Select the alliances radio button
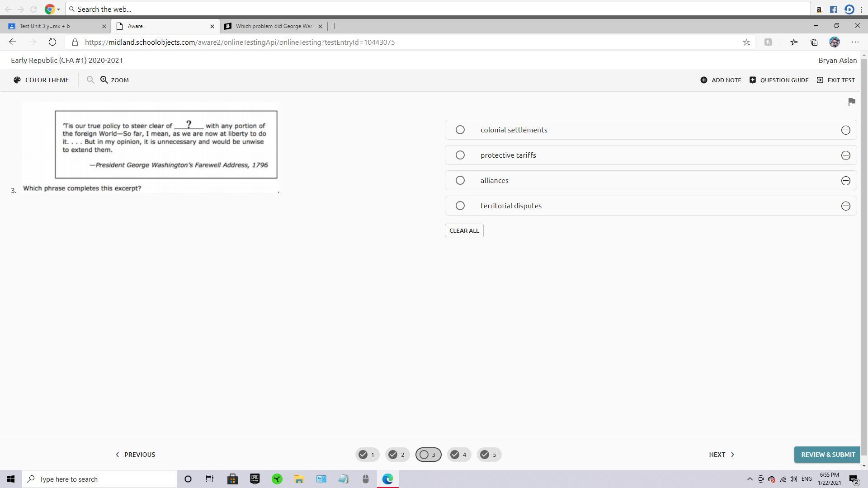868x488 pixels. [x=460, y=180]
